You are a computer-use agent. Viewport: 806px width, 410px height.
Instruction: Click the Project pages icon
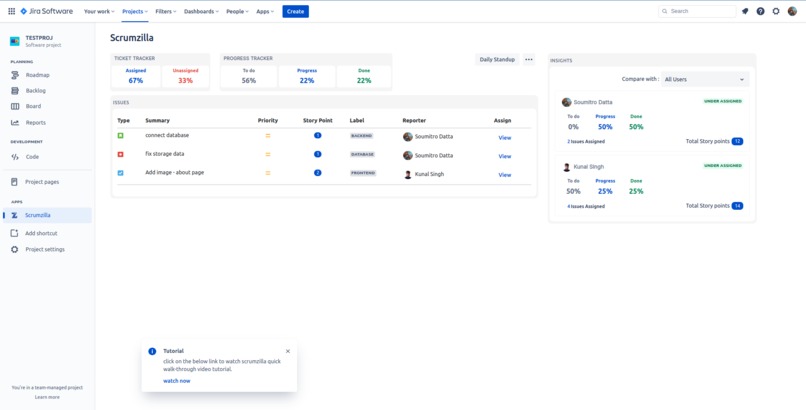pos(14,182)
